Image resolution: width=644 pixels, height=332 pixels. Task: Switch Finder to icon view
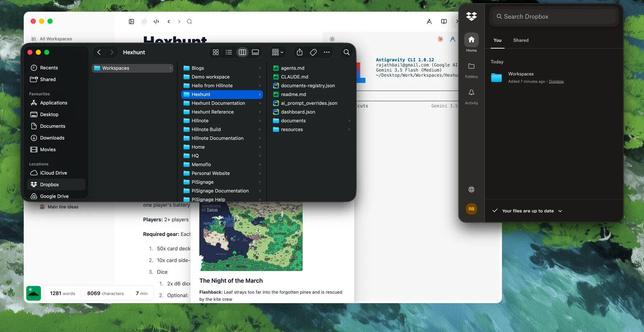(x=216, y=52)
